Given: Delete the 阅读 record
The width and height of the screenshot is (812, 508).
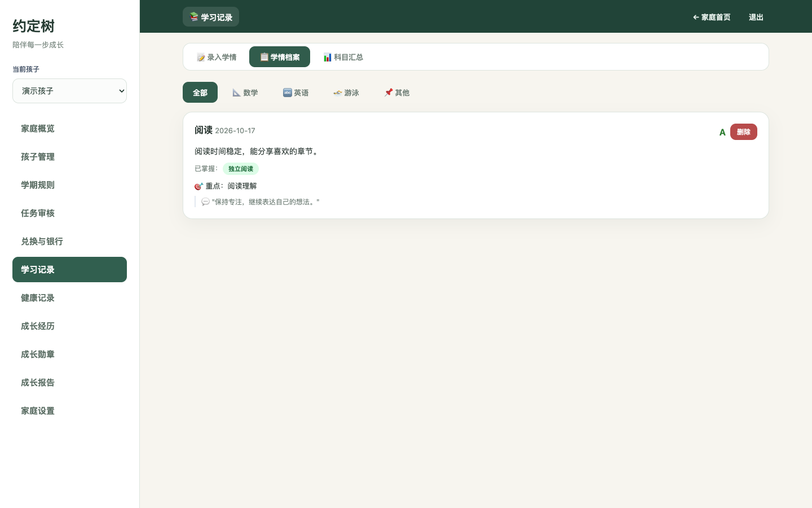Looking at the screenshot, I should point(743,132).
